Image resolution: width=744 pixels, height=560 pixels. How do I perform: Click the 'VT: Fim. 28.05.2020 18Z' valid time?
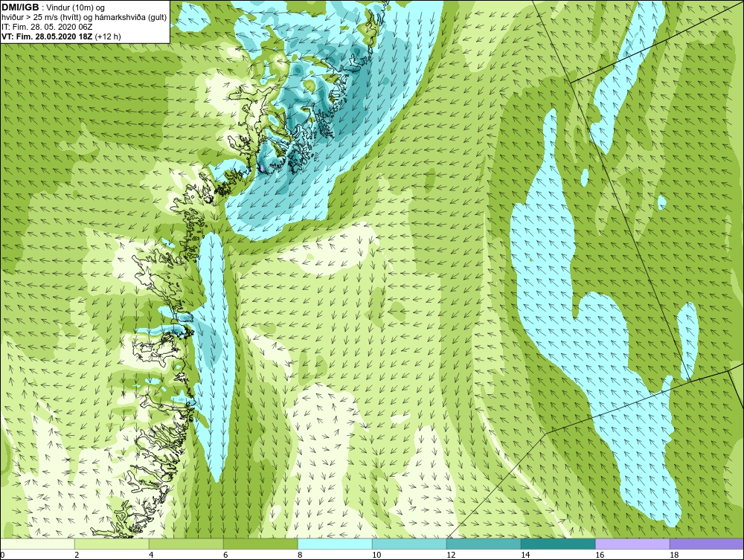(47, 36)
